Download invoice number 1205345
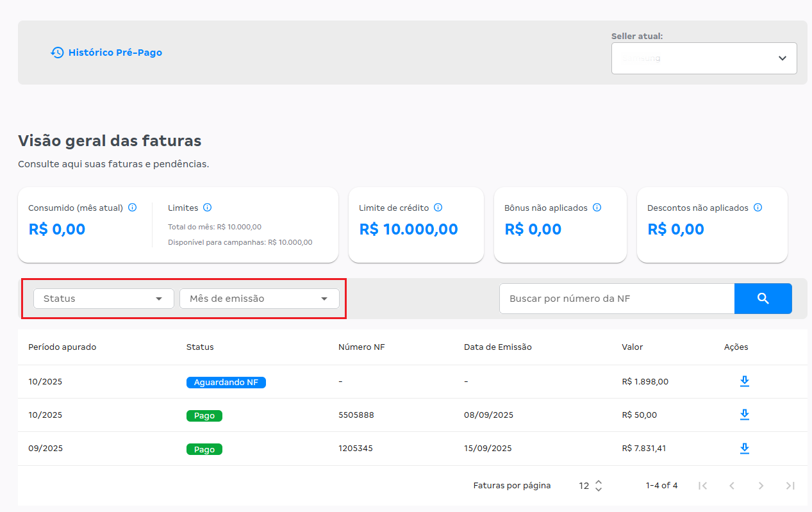Image resolution: width=812 pixels, height=512 pixels. tap(744, 448)
